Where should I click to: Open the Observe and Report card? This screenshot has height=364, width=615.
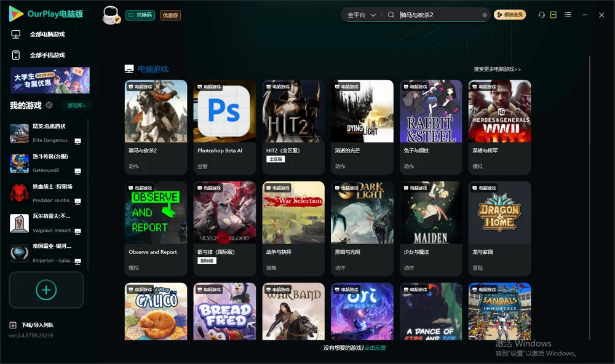coord(156,229)
